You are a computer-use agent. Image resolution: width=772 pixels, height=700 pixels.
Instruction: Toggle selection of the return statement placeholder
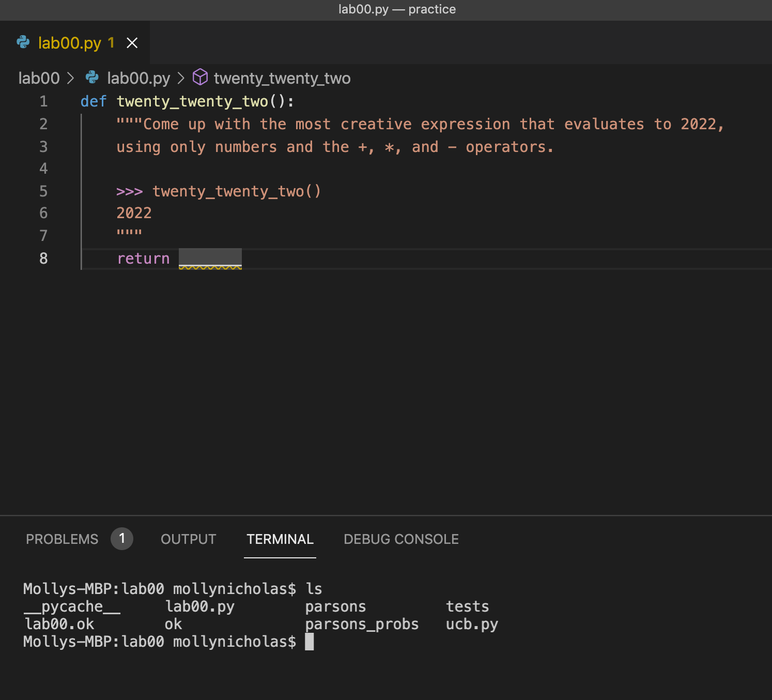pos(210,258)
